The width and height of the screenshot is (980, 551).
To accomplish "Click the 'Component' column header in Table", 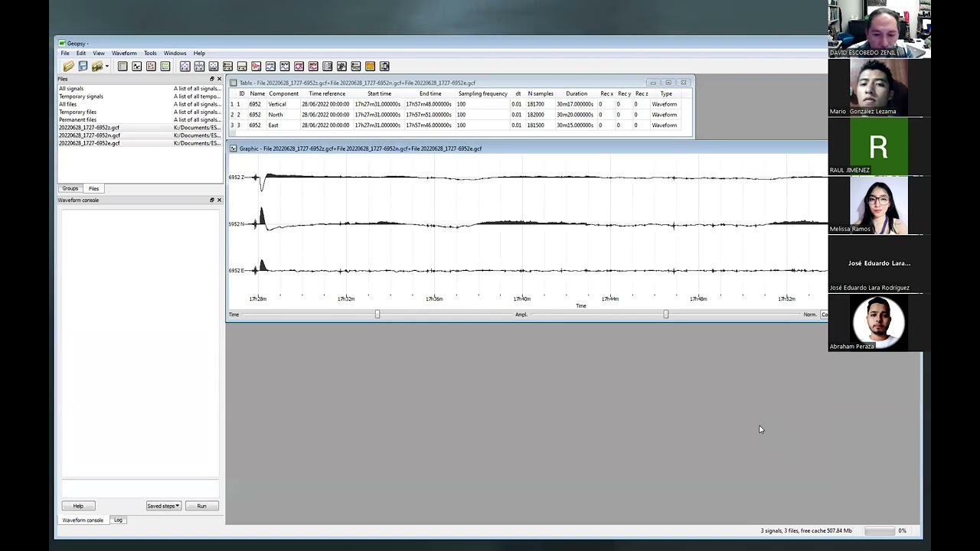I will [x=283, y=93].
